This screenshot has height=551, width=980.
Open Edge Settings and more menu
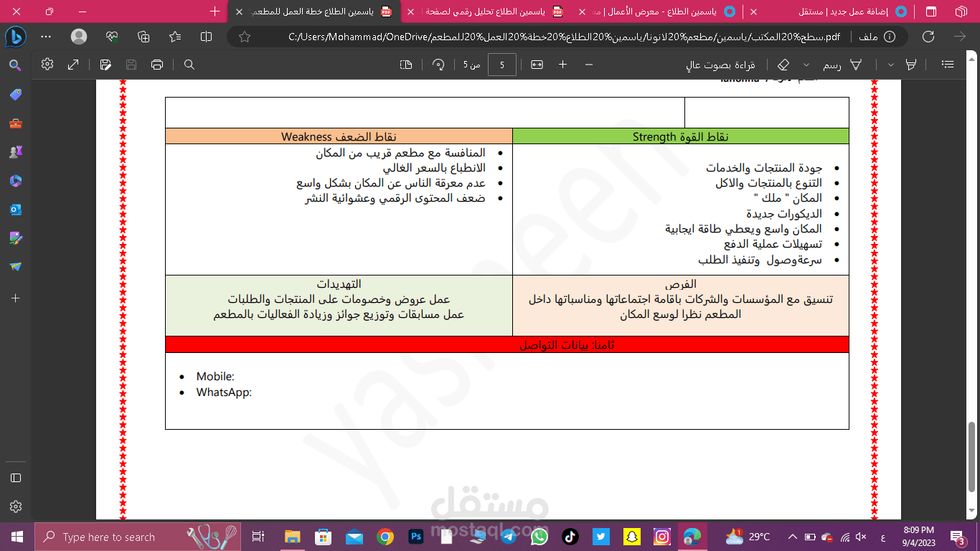pos(46,37)
